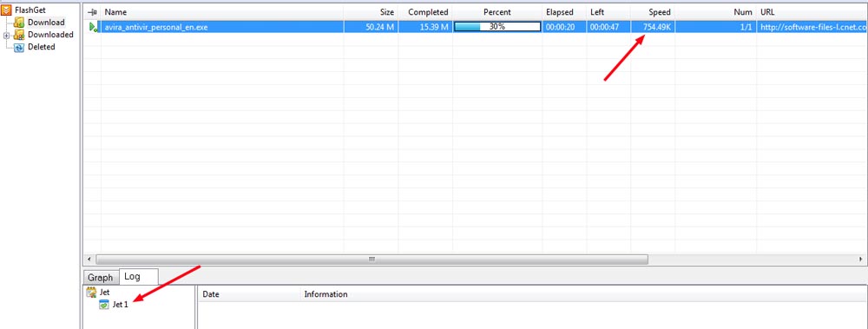
Task: Select the Download folder icon
Action: (x=19, y=23)
